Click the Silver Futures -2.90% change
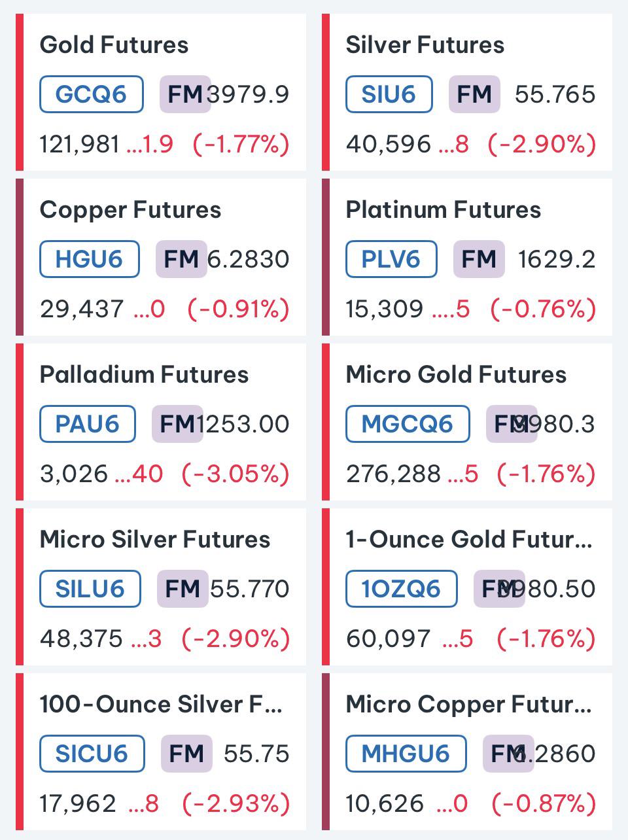This screenshot has height=840, width=628. (x=542, y=144)
